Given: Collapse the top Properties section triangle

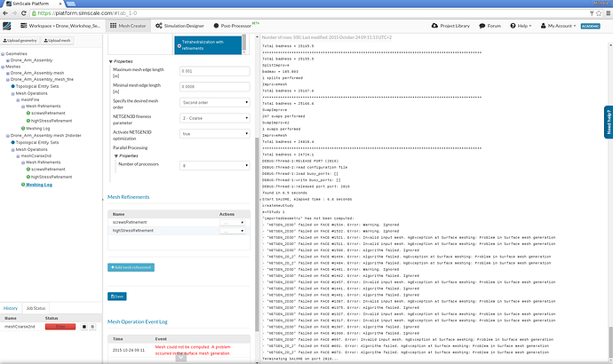Looking at the screenshot, I should click(111, 62).
